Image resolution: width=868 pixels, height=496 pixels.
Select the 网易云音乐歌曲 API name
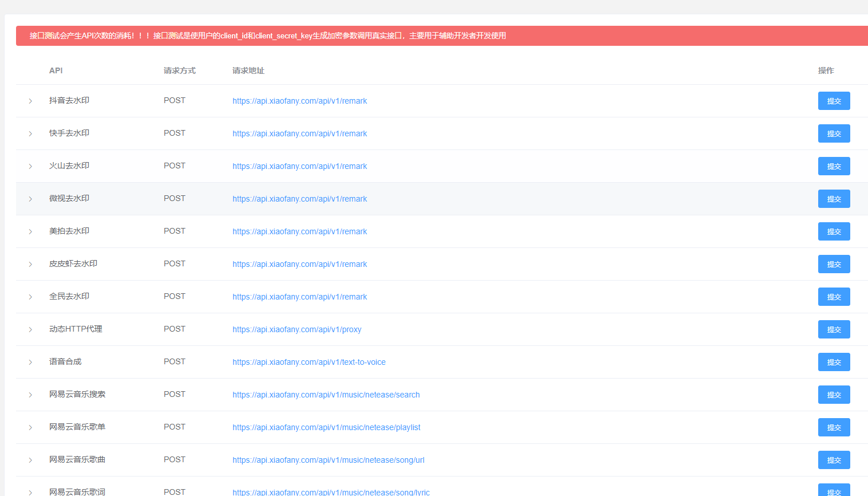[77, 459]
